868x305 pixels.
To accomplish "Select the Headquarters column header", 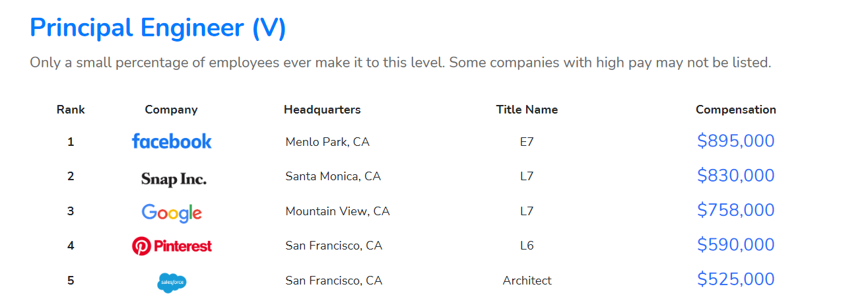I will (322, 110).
